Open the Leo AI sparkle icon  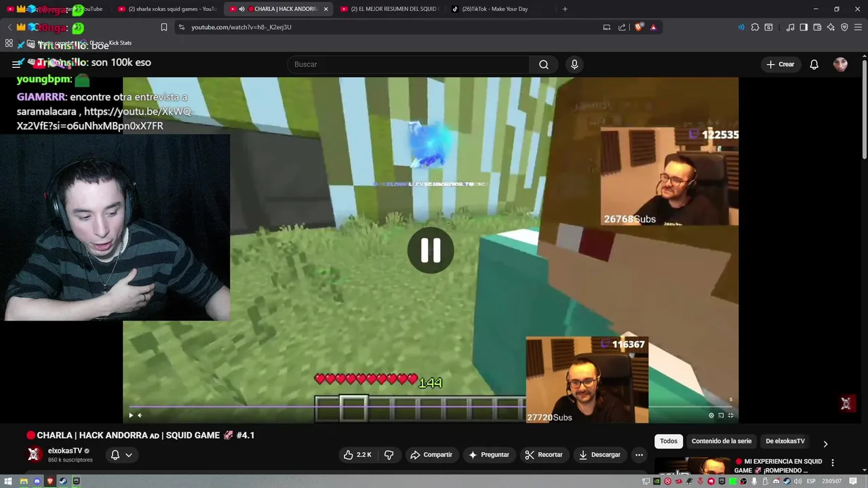coord(831,27)
